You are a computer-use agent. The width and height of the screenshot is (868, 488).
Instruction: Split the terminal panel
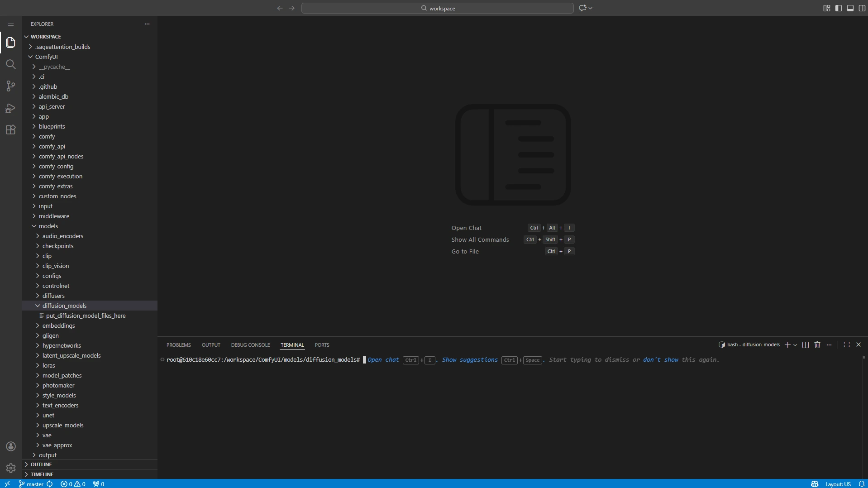click(806, 345)
